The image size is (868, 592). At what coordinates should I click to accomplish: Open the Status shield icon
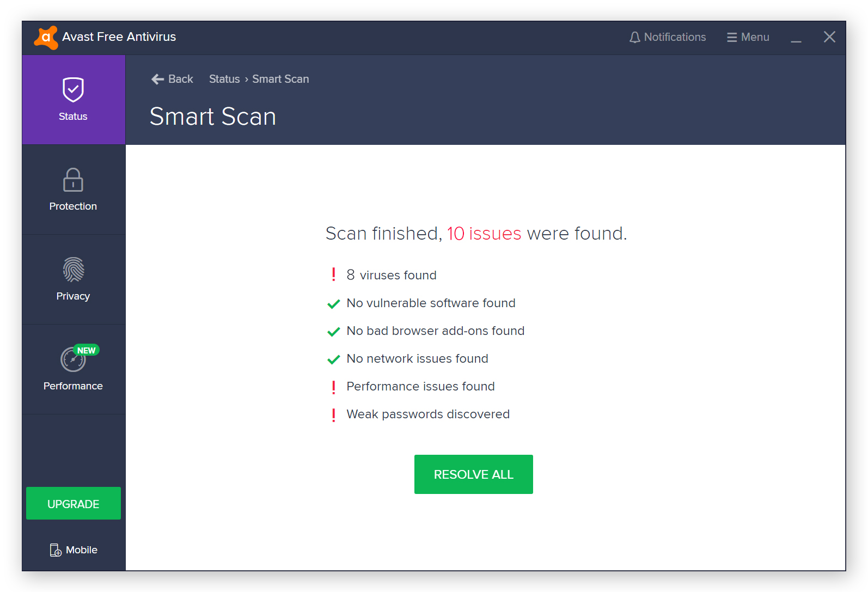click(73, 90)
